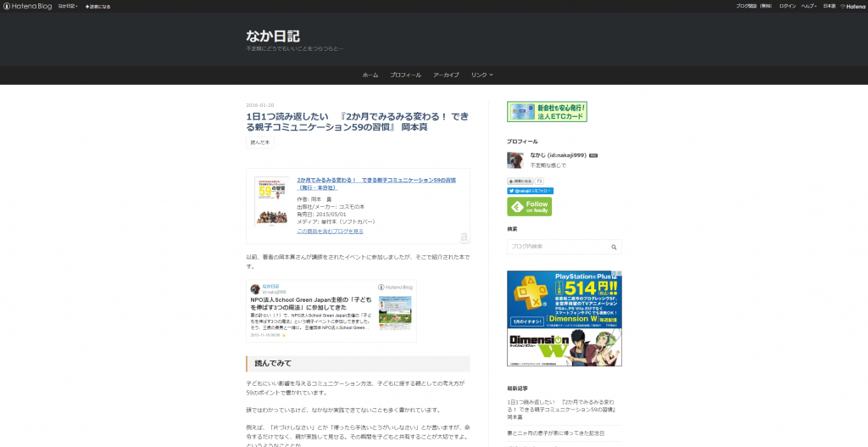Go to ホーム in navigation bar

click(x=370, y=75)
